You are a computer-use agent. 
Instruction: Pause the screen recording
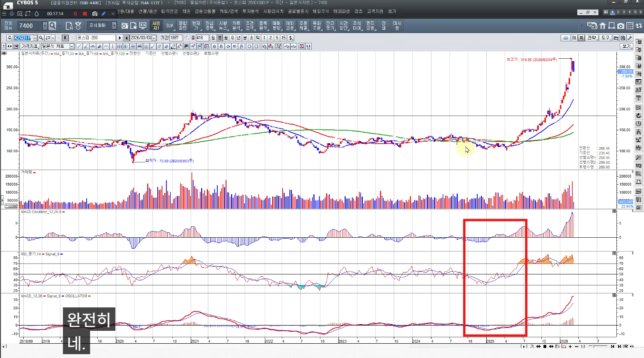tap(75, 13)
